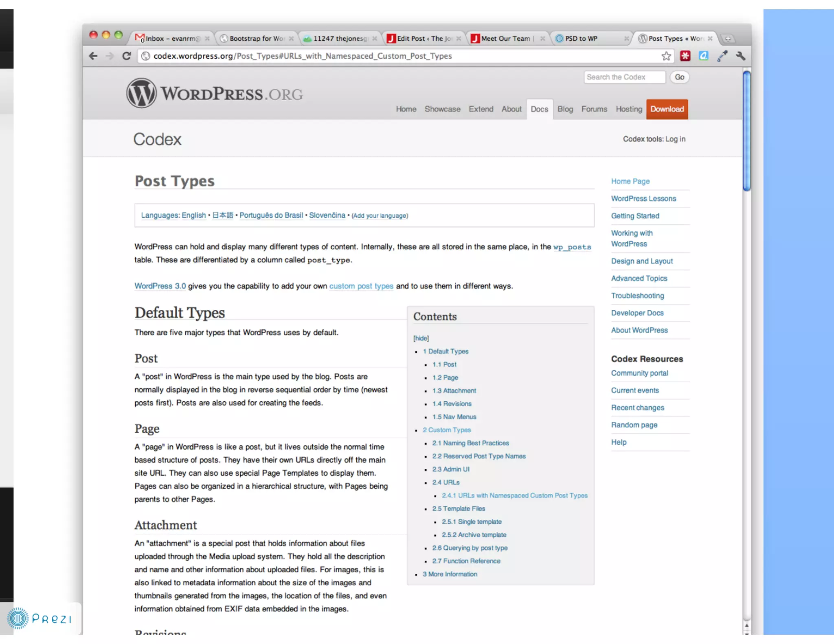834x644 pixels.
Task: Click the red asterisk extension icon
Action: [x=685, y=56]
